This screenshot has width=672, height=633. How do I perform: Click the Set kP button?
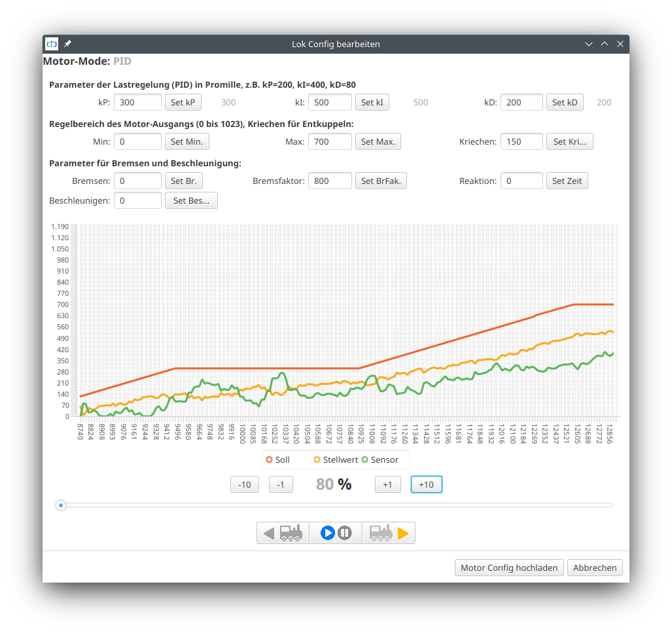click(x=183, y=102)
